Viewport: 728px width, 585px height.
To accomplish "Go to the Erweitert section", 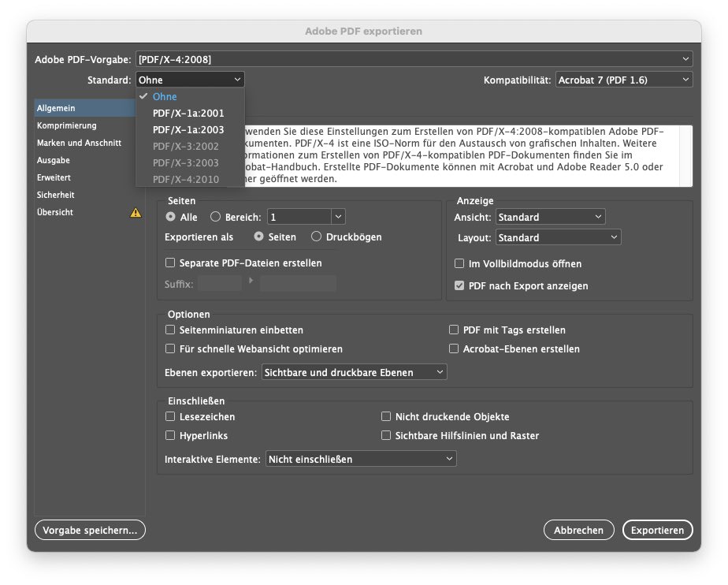I will point(55,177).
